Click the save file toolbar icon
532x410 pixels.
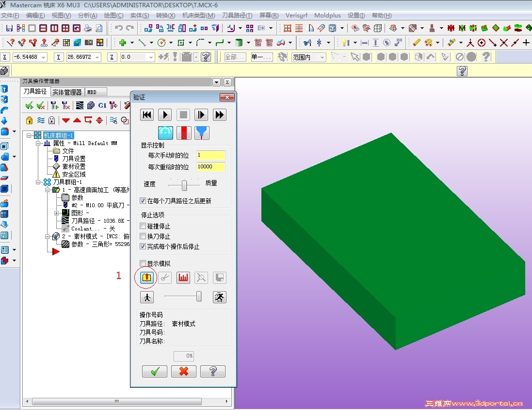pos(9,28)
